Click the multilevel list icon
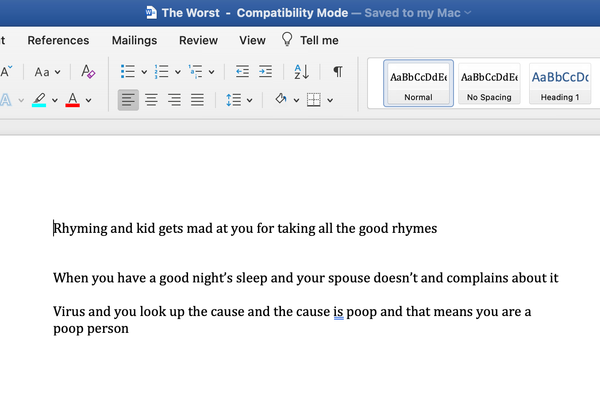Image resolution: width=600 pixels, height=409 pixels. 196,72
